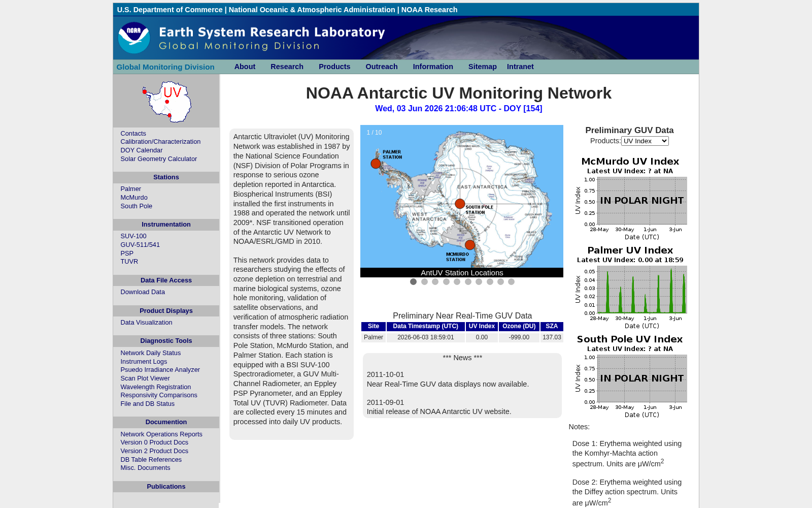Viewport: 812px width, 508px height.
Task: Click Global Monitoring Division link
Action: (x=165, y=67)
